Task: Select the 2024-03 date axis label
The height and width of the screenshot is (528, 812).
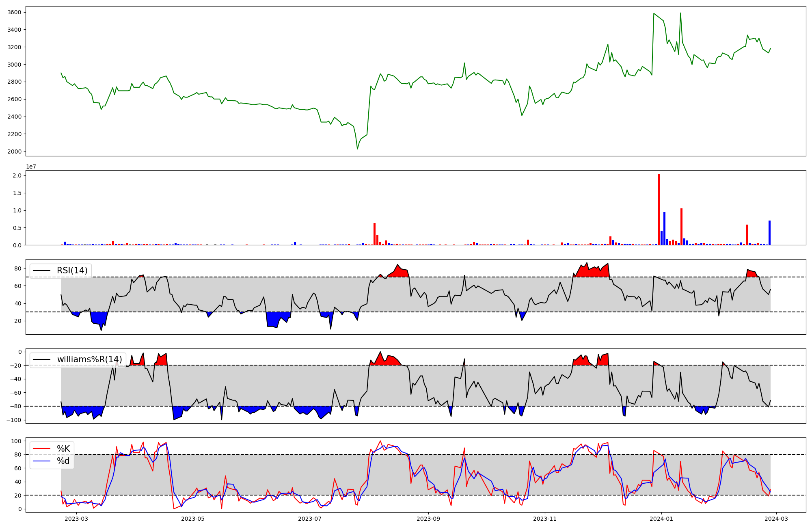Action: (776, 519)
